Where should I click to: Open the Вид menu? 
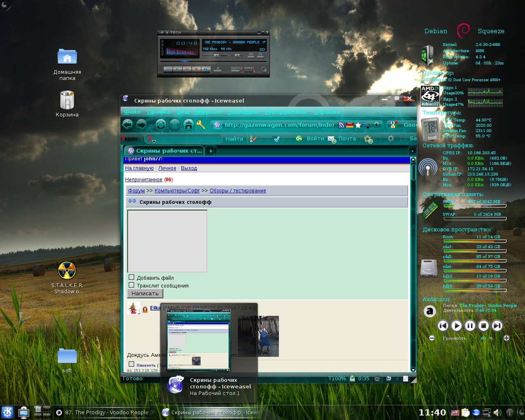tap(183, 112)
